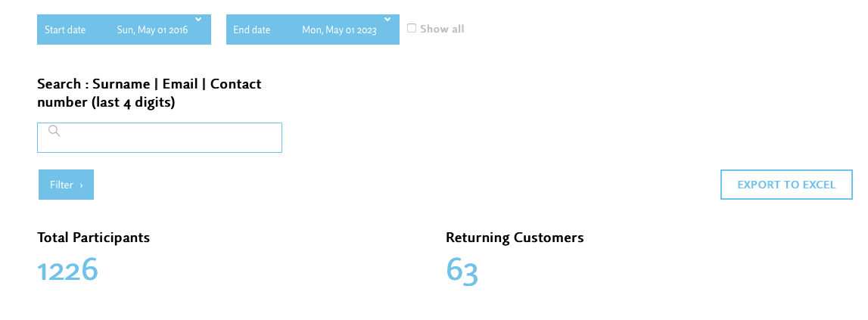This screenshot has width=868, height=320.
Task: Click the Total Participants heading
Action: point(94,238)
